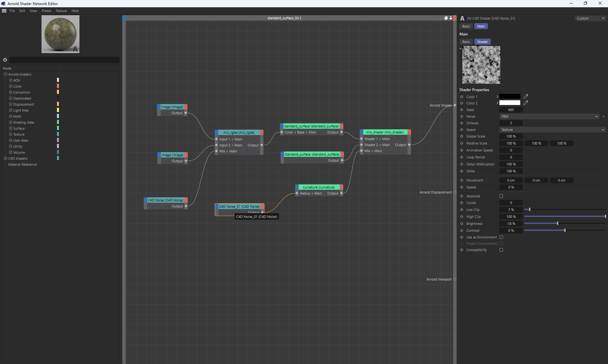Click keyframe diamond next to Seed
Screen dimensions: 608x364
point(462,110)
